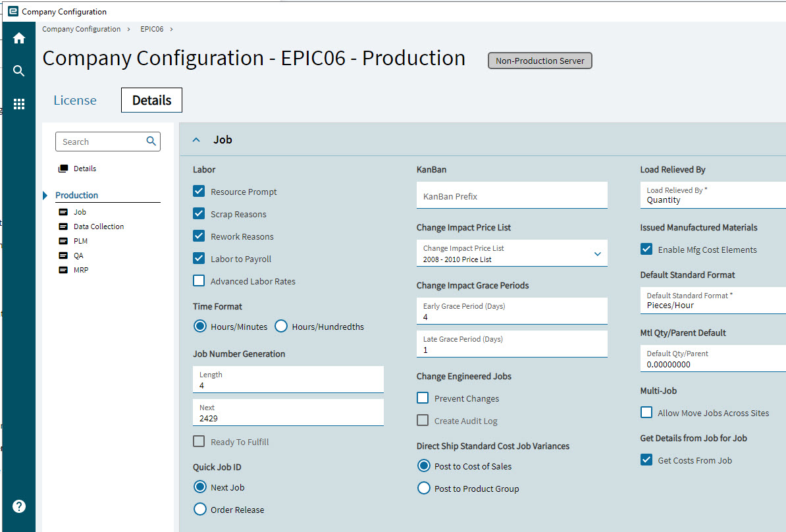Image resolution: width=786 pixels, height=532 pixels.
Task: Open the Default Standard Format dropdown
Action: coord(713,300)
